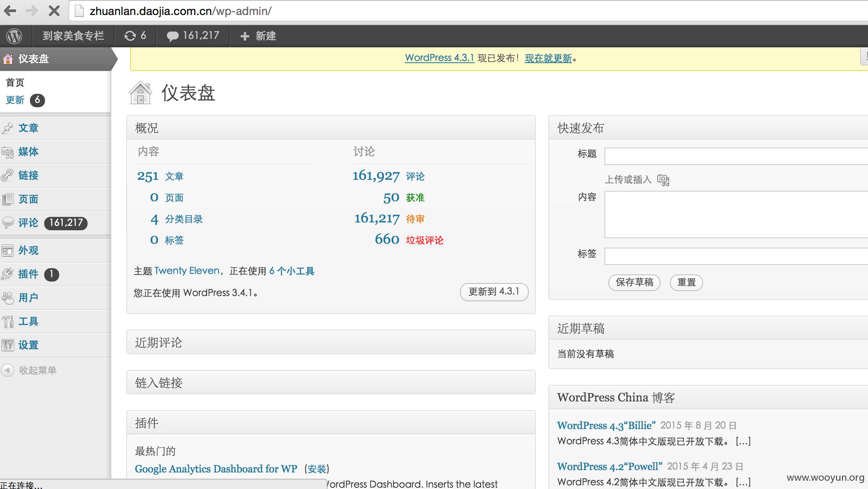The image size is (868, 489).
Task: Click the pages icon next to 页面
Action: point(8,199)
